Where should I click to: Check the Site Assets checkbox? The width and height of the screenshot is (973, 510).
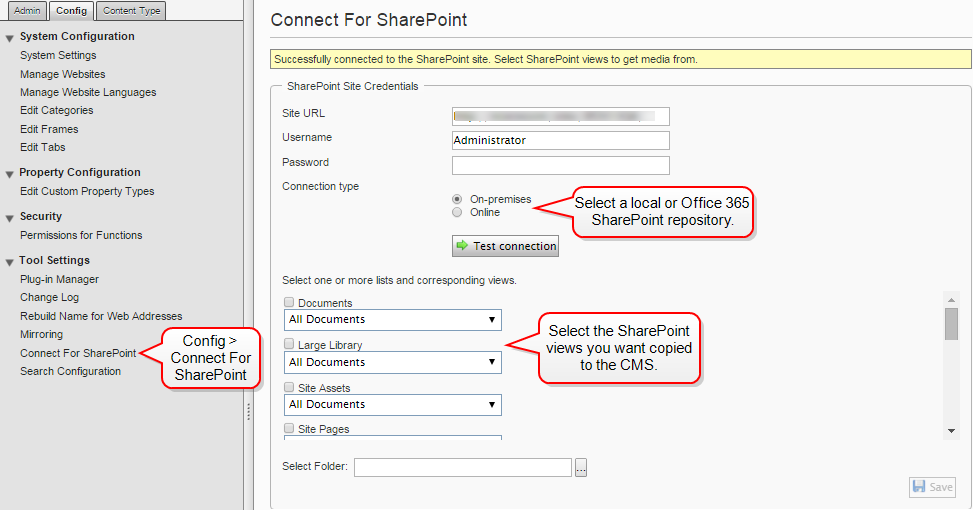[x=289, y=387]
